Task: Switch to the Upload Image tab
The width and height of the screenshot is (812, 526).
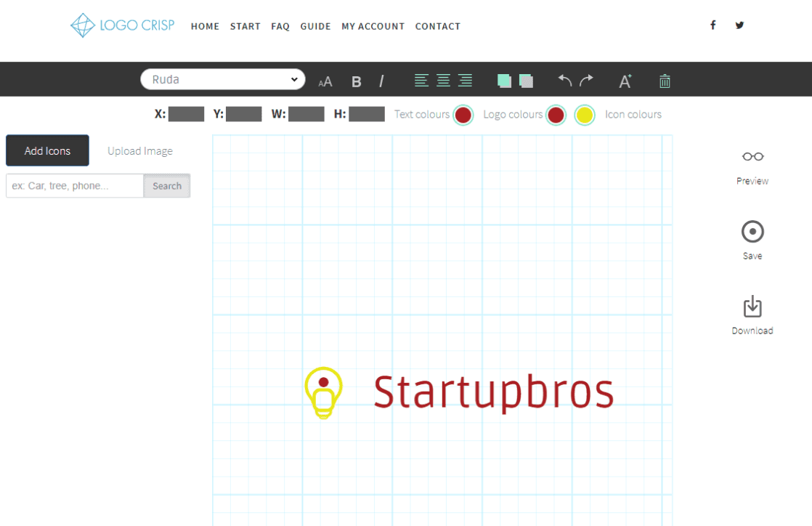Action: click(x=140, y=151)
